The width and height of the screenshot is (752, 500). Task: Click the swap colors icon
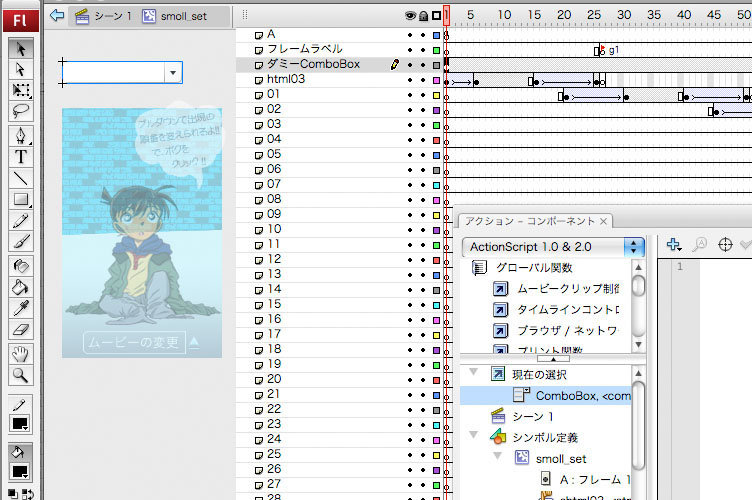(28, 494)
